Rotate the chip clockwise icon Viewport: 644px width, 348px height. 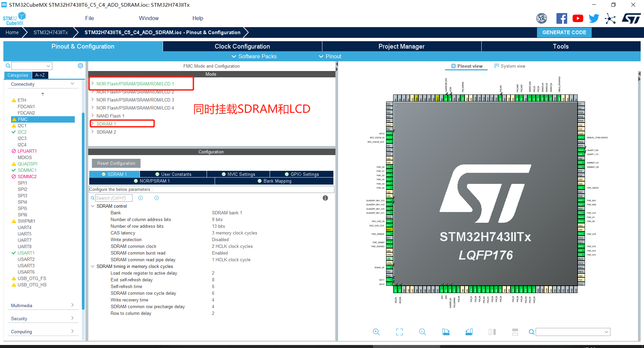click(x=446, y=332)
